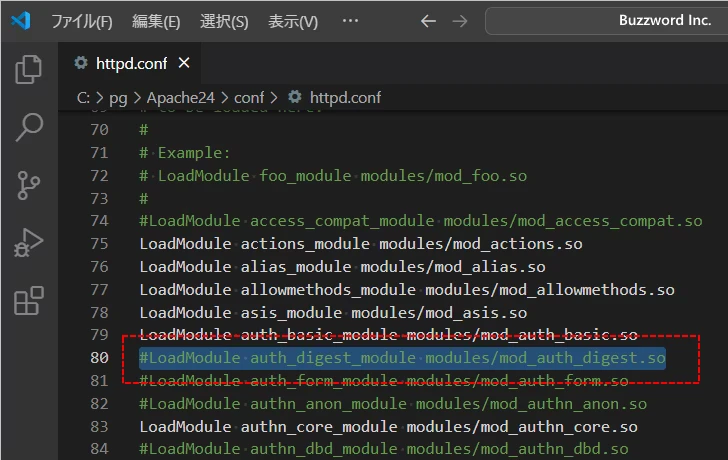Viewport: 728px width, 460px height.
Task: Click the '# Example:' comment line
Action: click(x=185, y=153)
